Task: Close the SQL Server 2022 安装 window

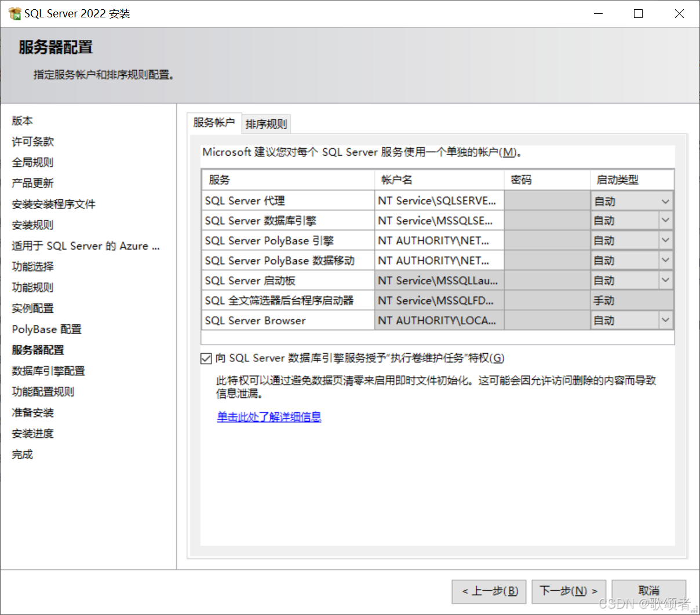Action: click(679, 13)
